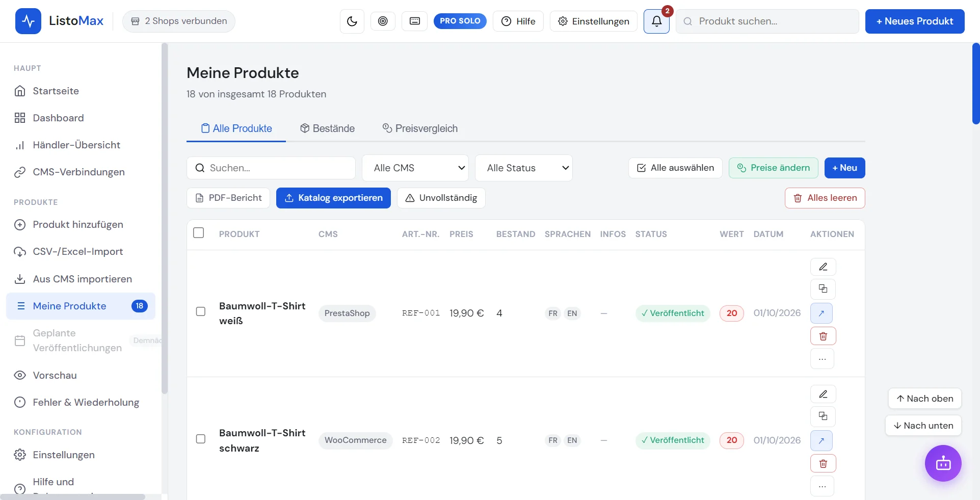Click ListoMax logo icon
Viewport: 980px width, 500px height.
28,21
